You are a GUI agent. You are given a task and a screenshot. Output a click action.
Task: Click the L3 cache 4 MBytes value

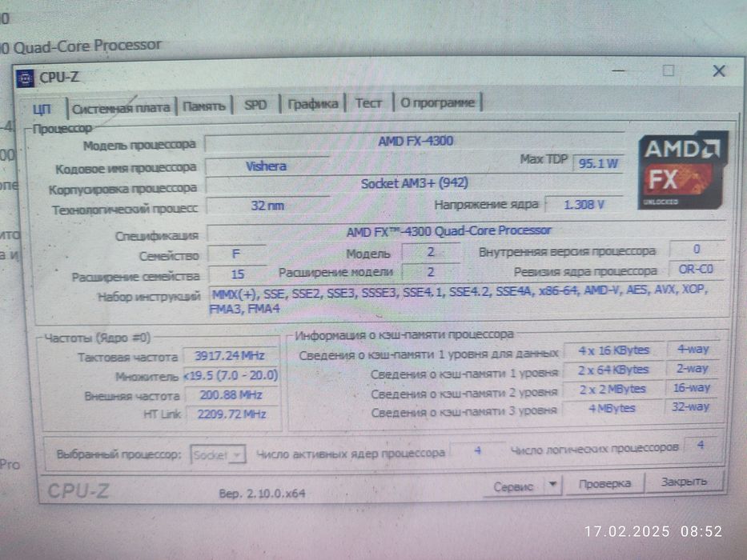[x=612, y=409]
